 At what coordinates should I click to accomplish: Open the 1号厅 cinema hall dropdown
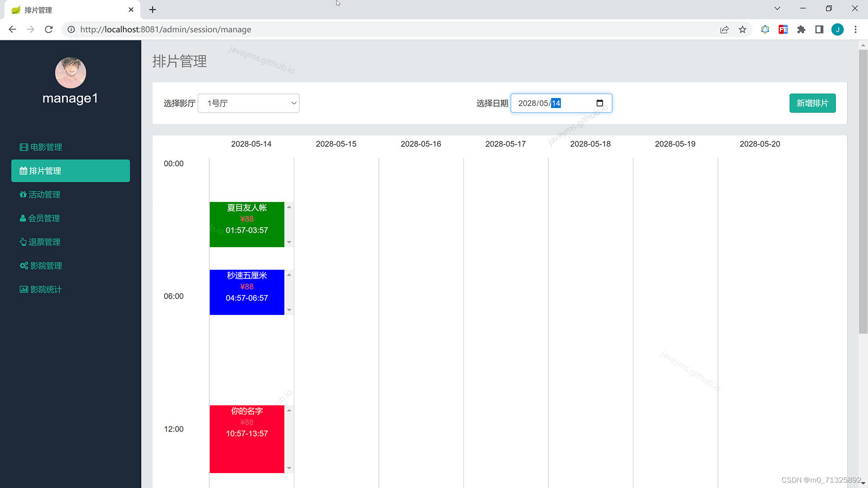248,103
